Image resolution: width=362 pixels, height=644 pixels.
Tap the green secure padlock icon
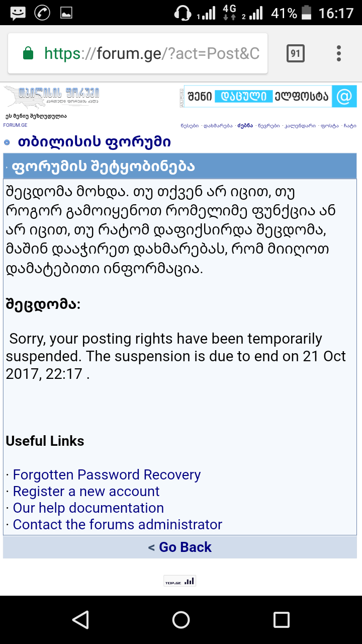28,53
